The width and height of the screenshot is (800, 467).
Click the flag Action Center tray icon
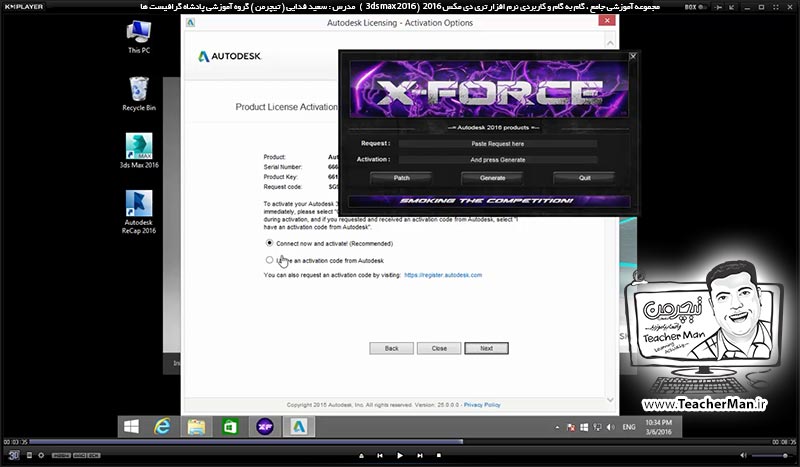571,427
